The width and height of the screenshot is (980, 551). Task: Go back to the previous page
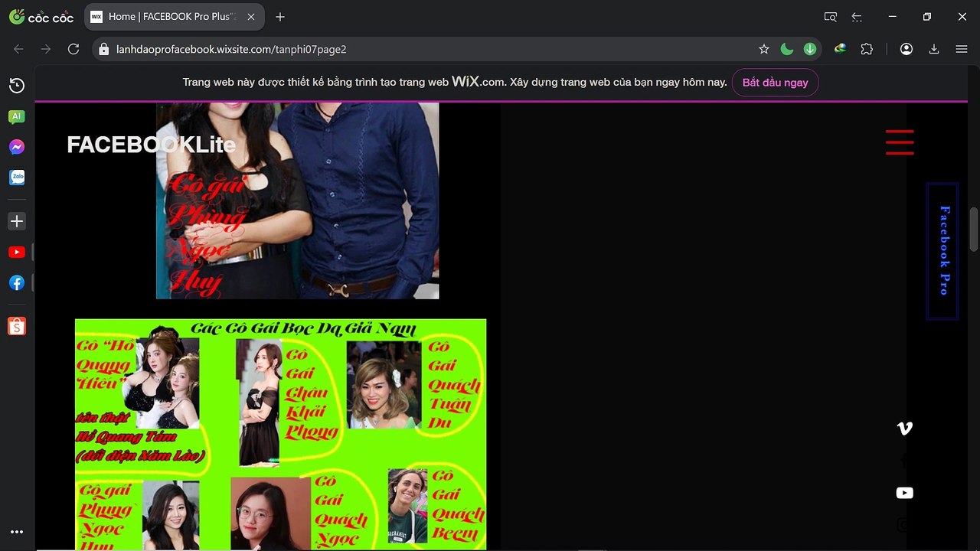tap(18, 49)
